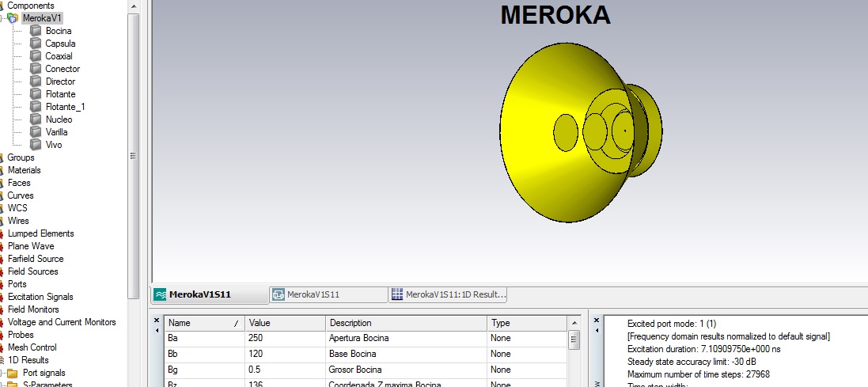
Task: Click the Apertura Bocina description cell
Action: pyautogui.click(x=406, y=338)
